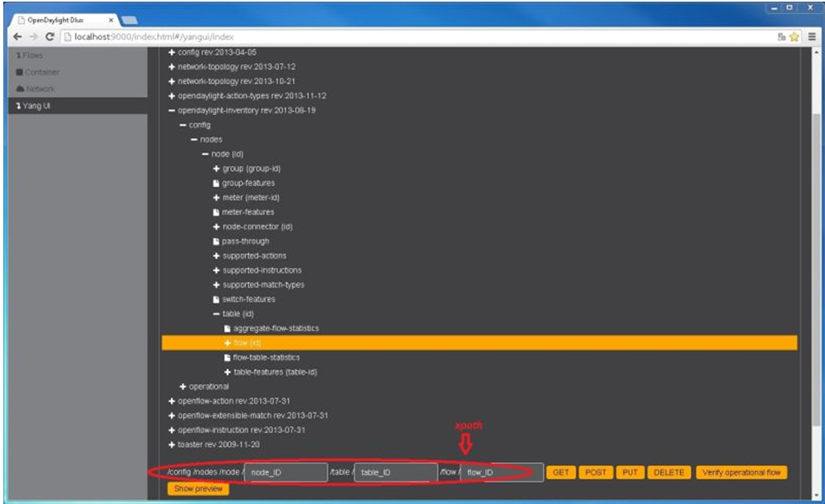Open the Chrome menu (three lines) icon
This screenshot has width=825, height=504.
tap(812, 37)
